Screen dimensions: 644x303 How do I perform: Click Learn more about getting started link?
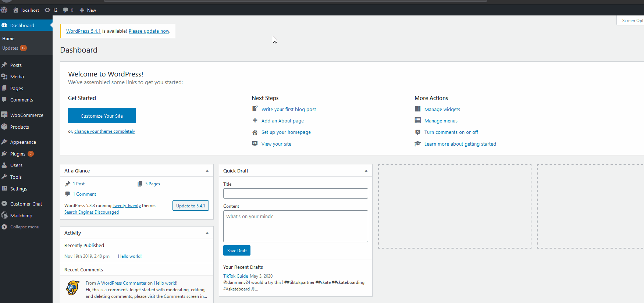(460, 144)
